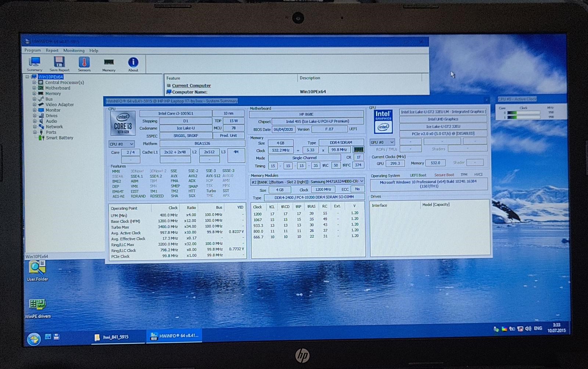
Task: Click "Intel UHD Graphics" GPU field
Action: point(443,119)
